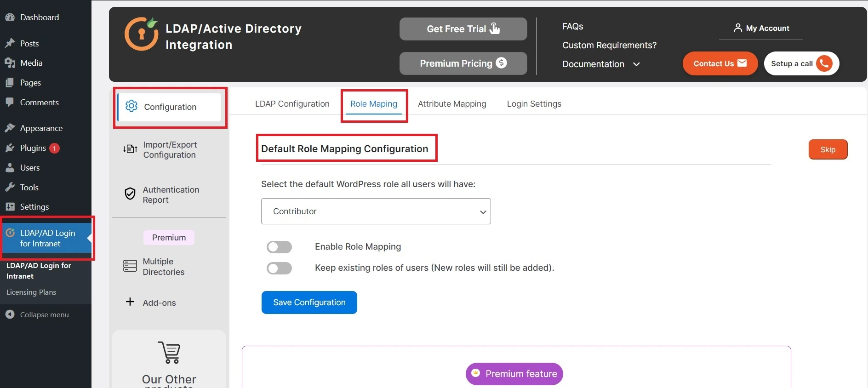This screenshot has width=868, height=388.
Task: Open Custom Requirements? link
Action: (610, 46)
